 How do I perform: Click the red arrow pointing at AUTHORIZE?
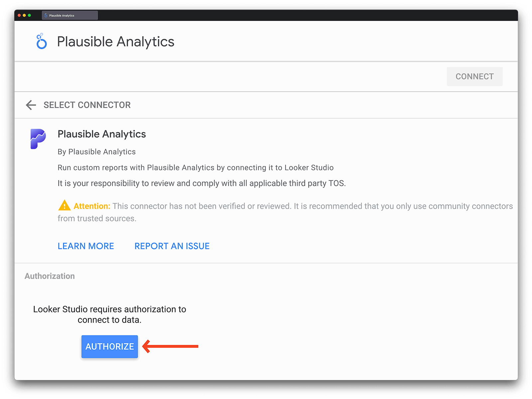click(x=170, y=347)
